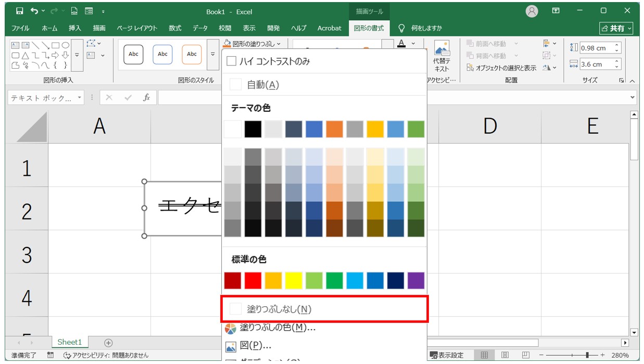Switch to the 挿入 tab
Image resolution: width=644 pixels, height=364 pixels.
pos(75,28)
